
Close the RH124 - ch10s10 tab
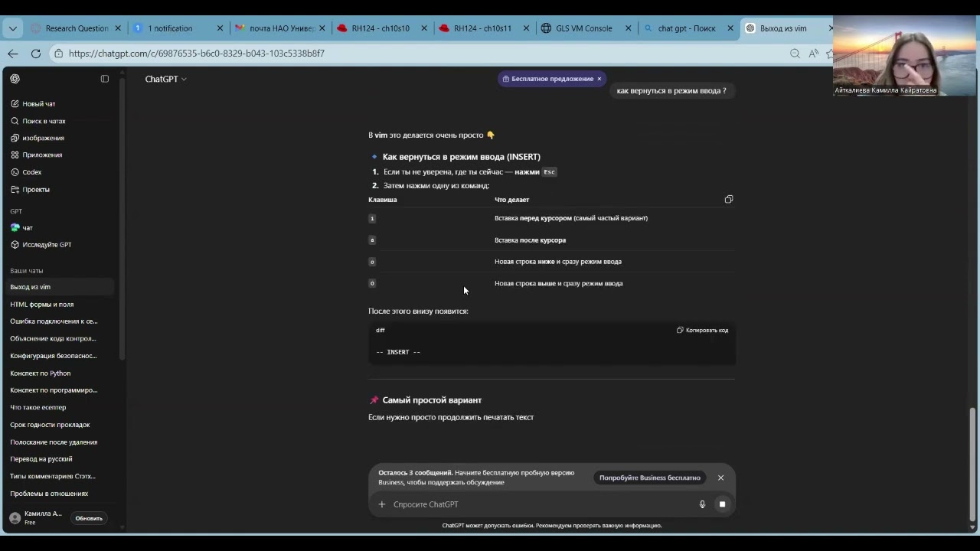pyautogui.click(x=424, y=28)
